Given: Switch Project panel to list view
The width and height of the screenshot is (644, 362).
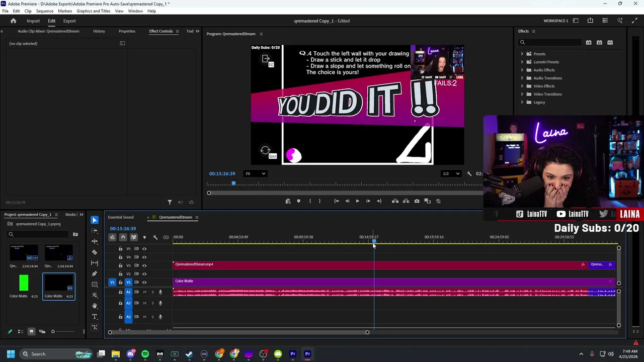Looking at the screenshot, I should coord(21,331).
